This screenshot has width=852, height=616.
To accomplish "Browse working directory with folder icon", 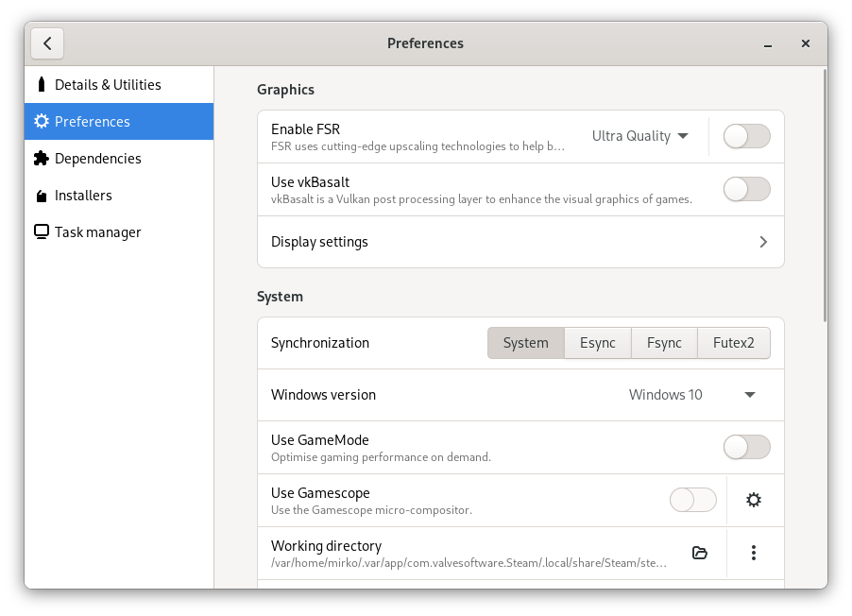I will click(x=700, y=553).
